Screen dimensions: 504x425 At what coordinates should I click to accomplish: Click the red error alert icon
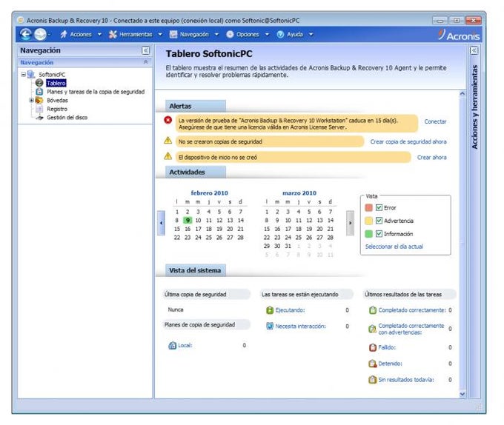point(168,120)
